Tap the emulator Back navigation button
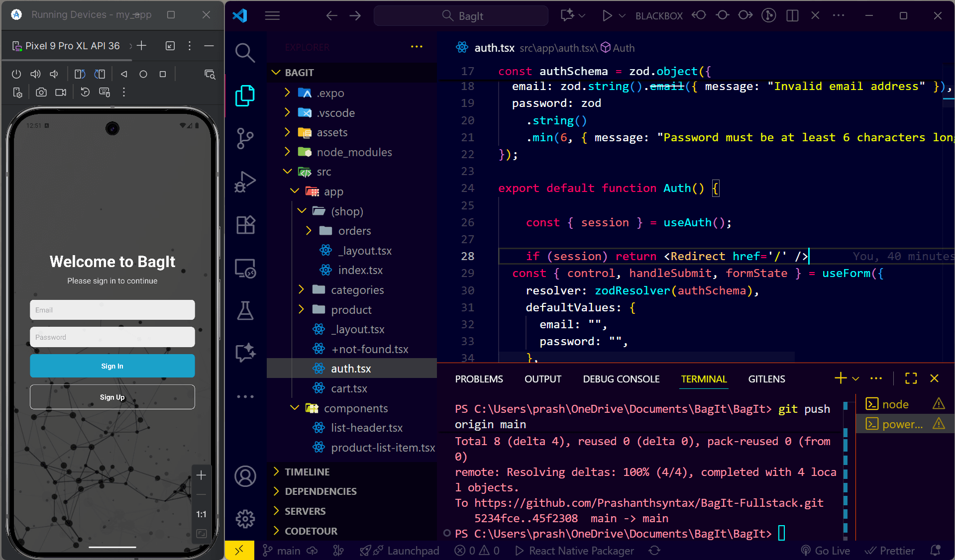 point(124,74)
